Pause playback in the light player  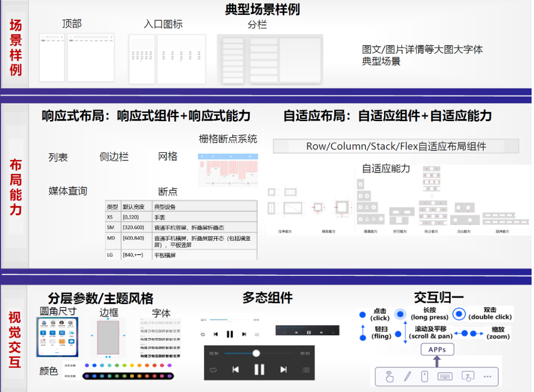(230, 334)
